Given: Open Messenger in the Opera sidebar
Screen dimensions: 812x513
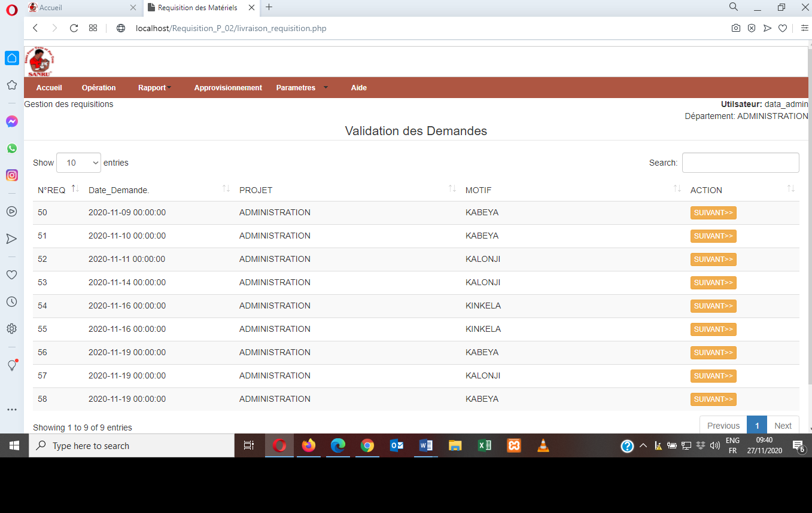Looking at the screenshot, I should click(x=11, y=121).
